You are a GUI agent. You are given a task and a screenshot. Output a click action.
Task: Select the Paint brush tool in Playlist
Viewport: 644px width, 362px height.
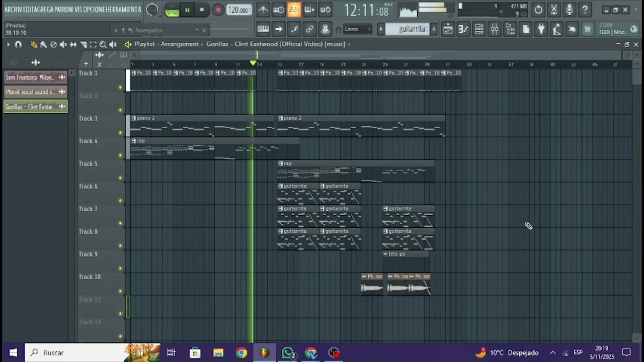[x=43, y=44]
